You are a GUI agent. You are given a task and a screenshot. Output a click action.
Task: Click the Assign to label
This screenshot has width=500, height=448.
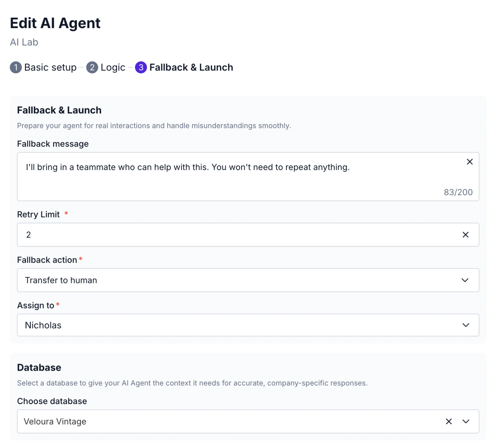(36, 305)
